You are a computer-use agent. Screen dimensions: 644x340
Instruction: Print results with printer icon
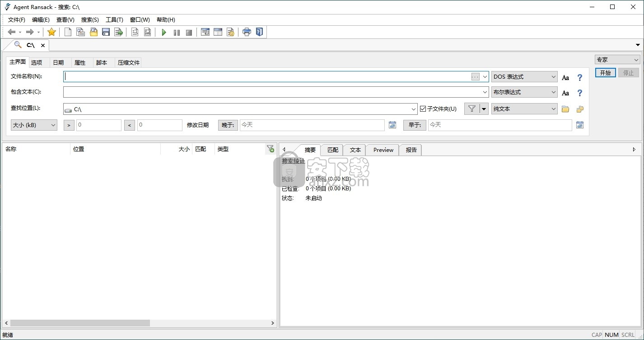[247, 32]
